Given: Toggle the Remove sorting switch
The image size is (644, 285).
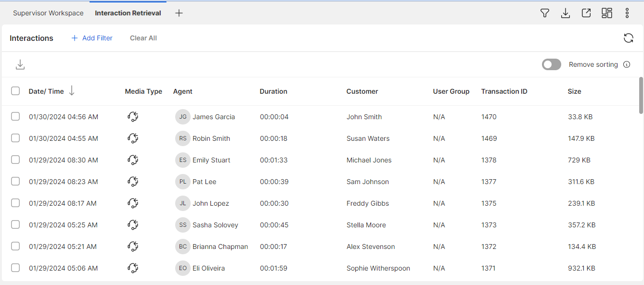Looking at the screenshot, I should (x=552, y=64).
